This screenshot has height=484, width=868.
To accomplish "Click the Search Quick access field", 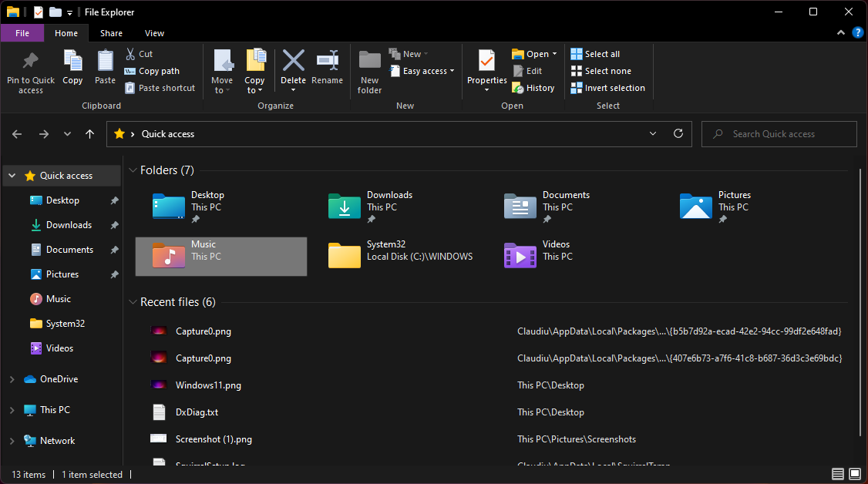I will click(779, 134).
